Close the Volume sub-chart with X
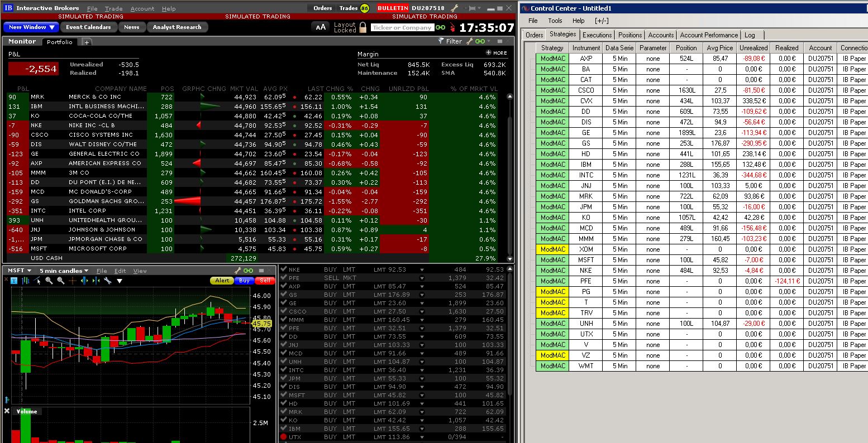868x443 pixels. 7,411
